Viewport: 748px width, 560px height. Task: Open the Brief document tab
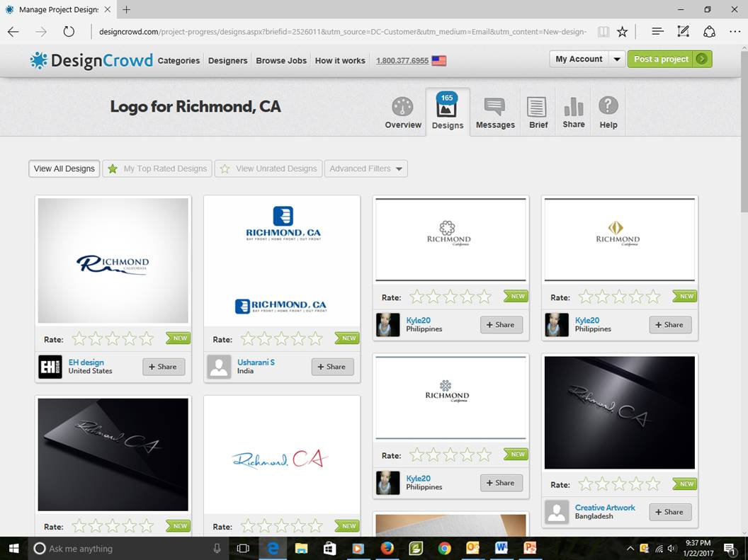538,113
